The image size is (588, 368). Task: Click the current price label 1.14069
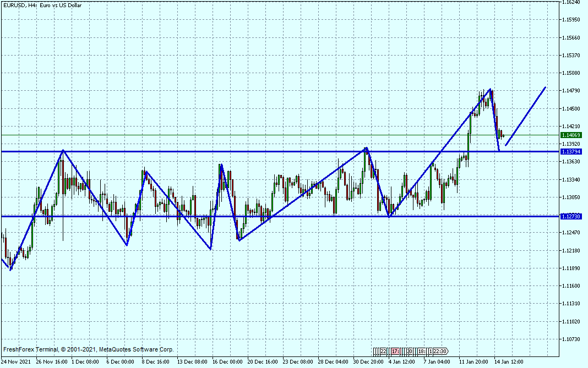click(x=571, y=135)
